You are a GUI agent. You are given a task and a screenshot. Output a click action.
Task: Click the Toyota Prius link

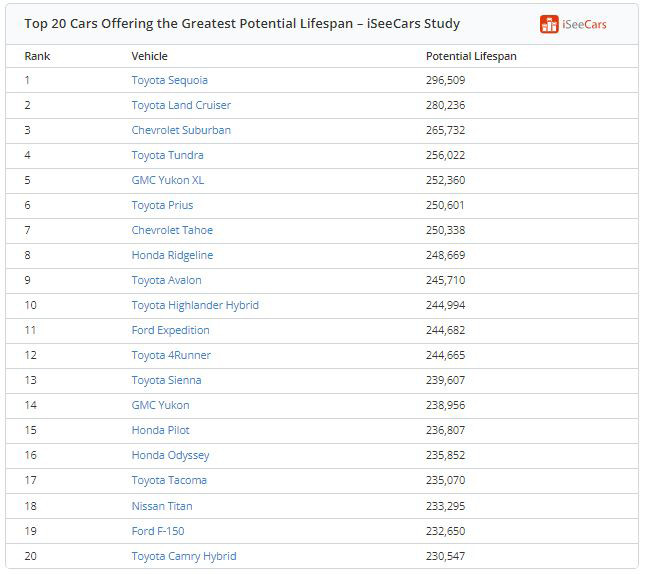tap(162, 205)
